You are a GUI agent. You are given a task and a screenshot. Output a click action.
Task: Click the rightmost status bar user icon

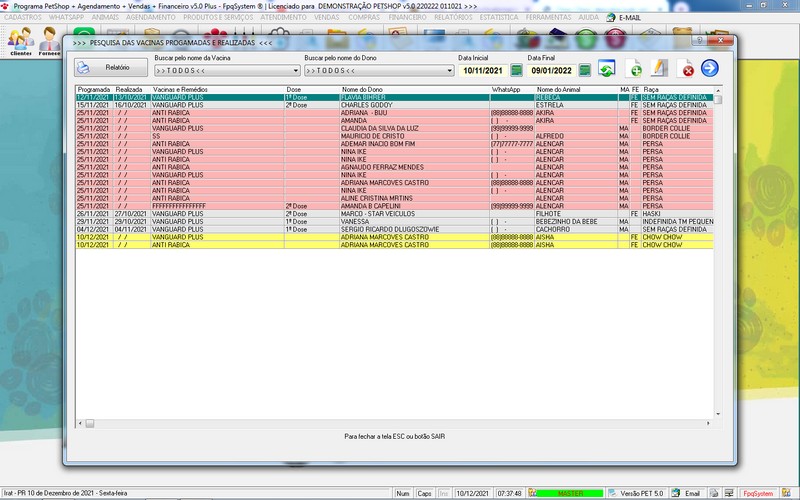[786, 493]
